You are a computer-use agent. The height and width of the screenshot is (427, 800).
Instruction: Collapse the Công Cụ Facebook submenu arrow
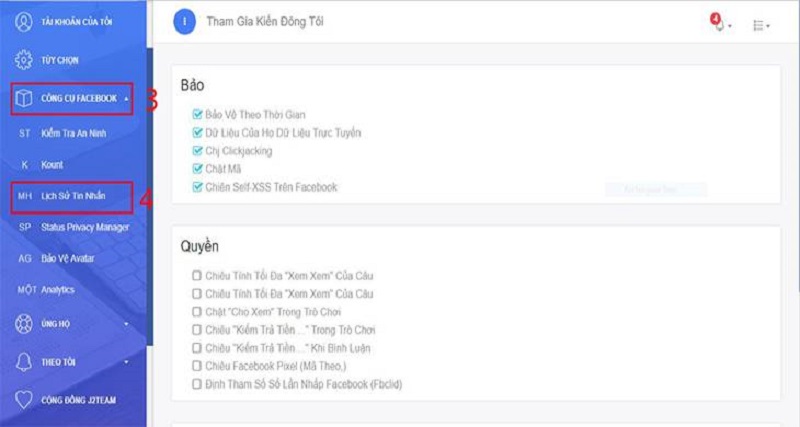tap(126, 99)
